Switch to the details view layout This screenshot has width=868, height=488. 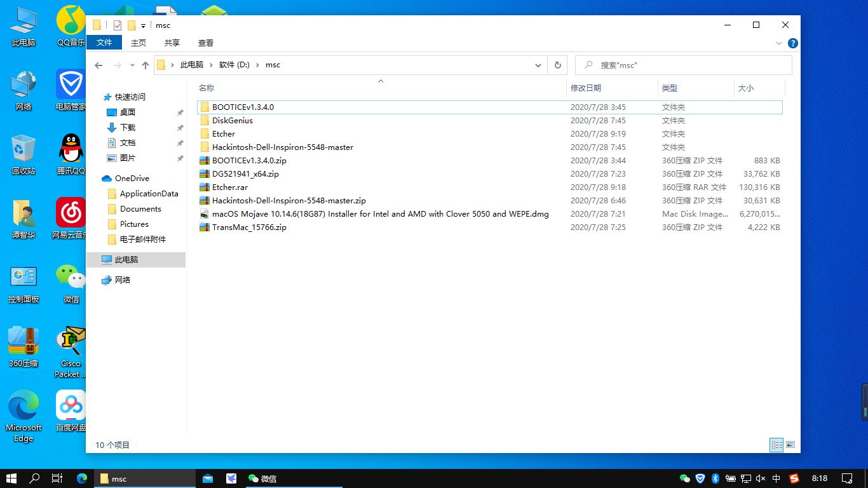click(x=776, y=445)
